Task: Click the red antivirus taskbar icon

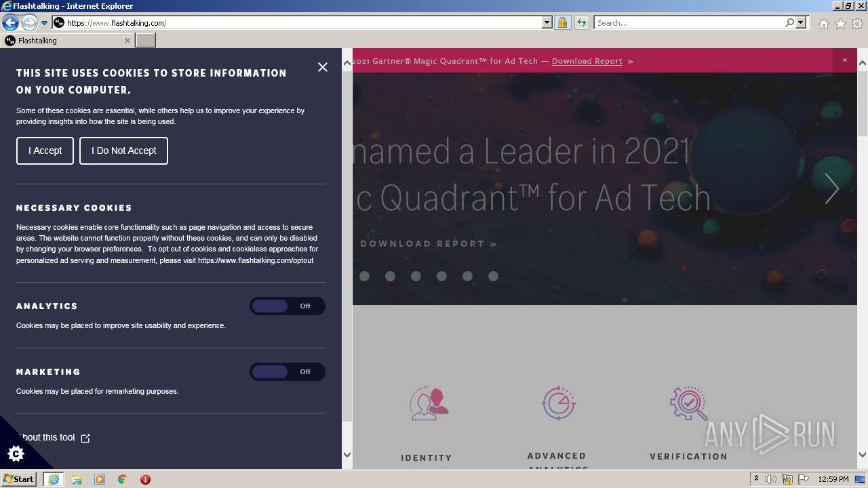Action: [145, 479]
